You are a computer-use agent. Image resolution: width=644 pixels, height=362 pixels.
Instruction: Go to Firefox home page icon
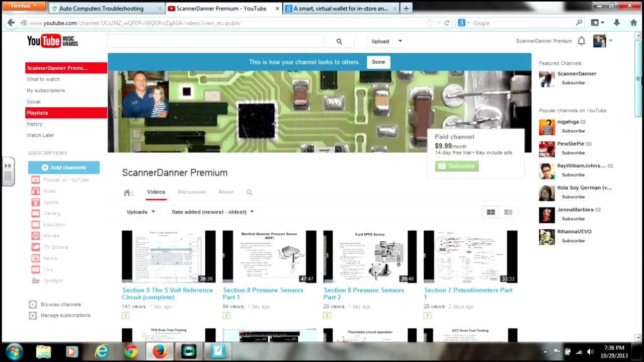click(x=633, y=23)
